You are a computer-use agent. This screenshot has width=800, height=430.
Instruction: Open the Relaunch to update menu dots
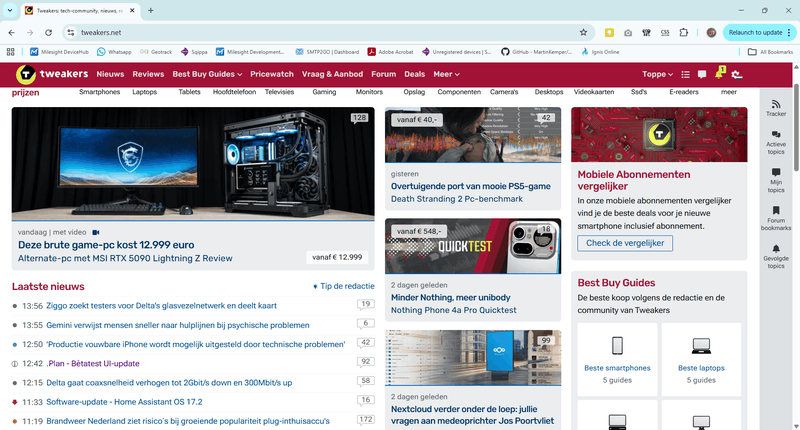pyautogui.click(x=789, y=33)
